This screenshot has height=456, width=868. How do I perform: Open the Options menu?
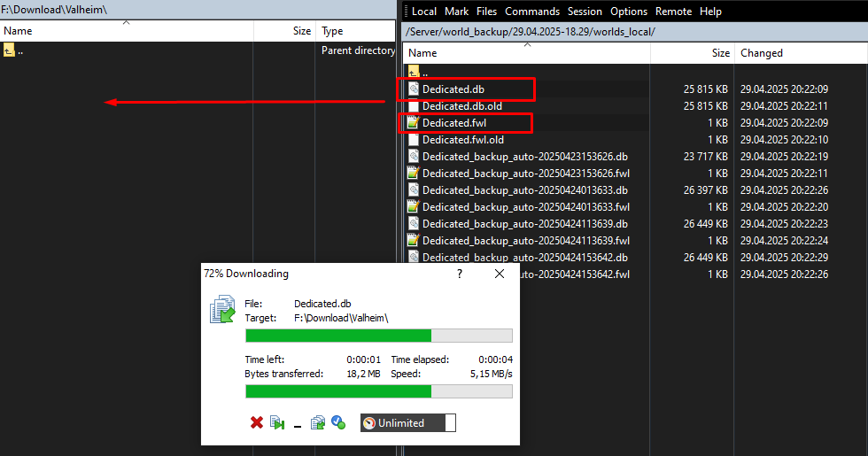[x=629, y=12]
